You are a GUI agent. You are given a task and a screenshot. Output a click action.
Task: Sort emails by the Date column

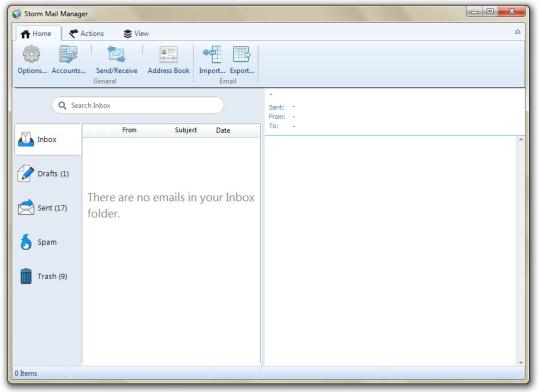pyautogui.click(x=223, y=130)
